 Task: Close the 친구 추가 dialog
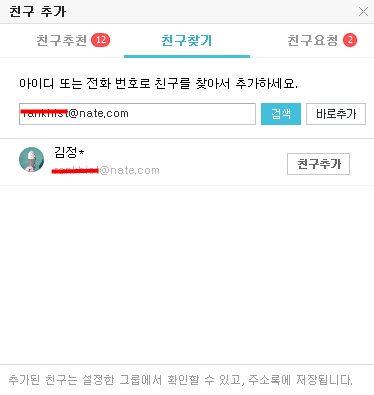tap(363, 12)
